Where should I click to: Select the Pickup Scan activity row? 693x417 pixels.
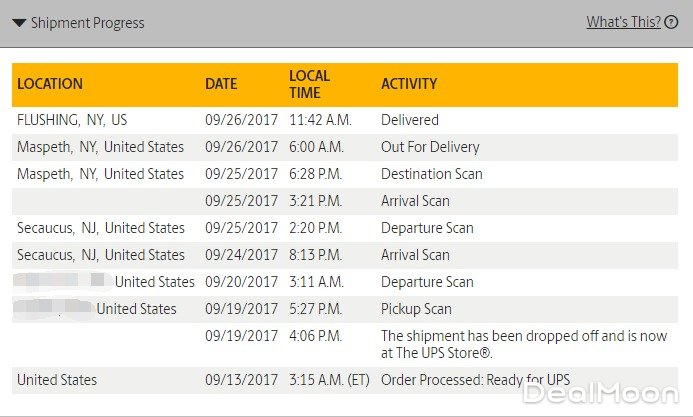(x=416, y=309)
